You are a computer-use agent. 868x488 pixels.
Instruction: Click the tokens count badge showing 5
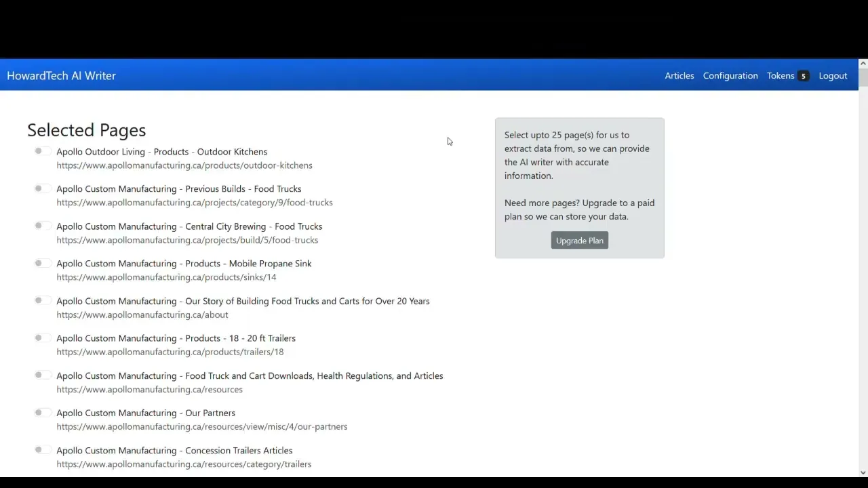[x=803, y=76]
